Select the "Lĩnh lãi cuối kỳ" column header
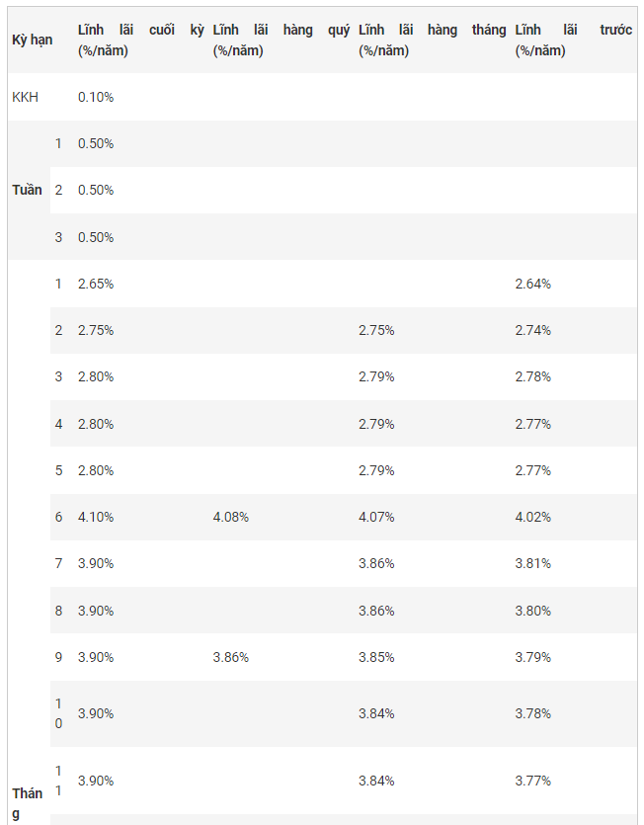Viewport: 644px width, 825px height. pyautogui.click(x=140, y=41)
